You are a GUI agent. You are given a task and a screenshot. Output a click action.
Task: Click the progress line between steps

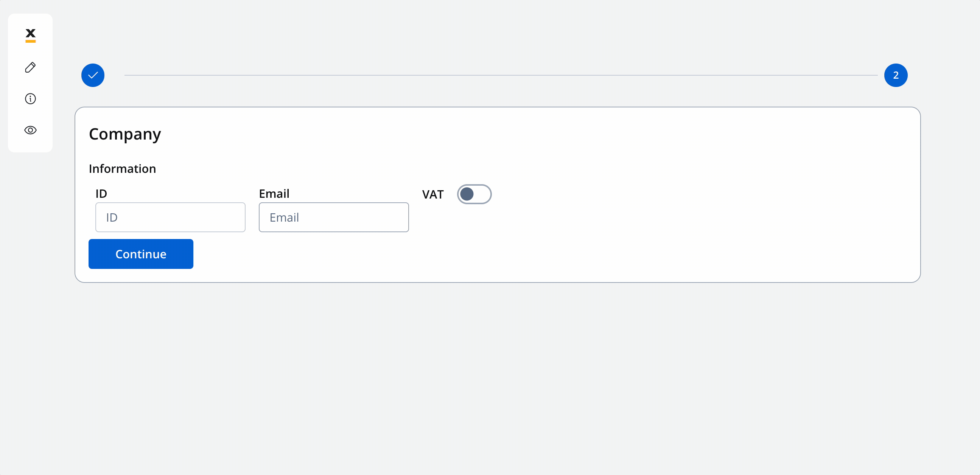click(x=501, y=75)
